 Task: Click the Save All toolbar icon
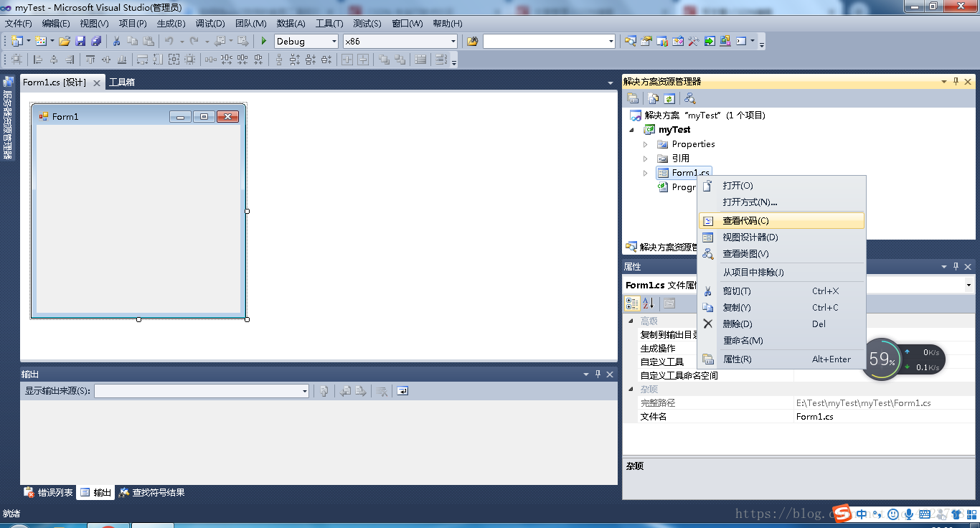pos(96,41)
